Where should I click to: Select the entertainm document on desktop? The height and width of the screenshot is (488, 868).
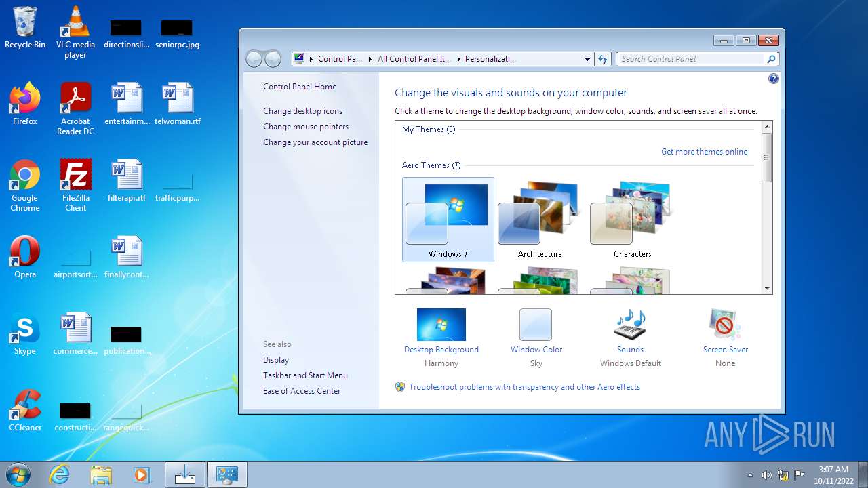[x=127, y=105]
